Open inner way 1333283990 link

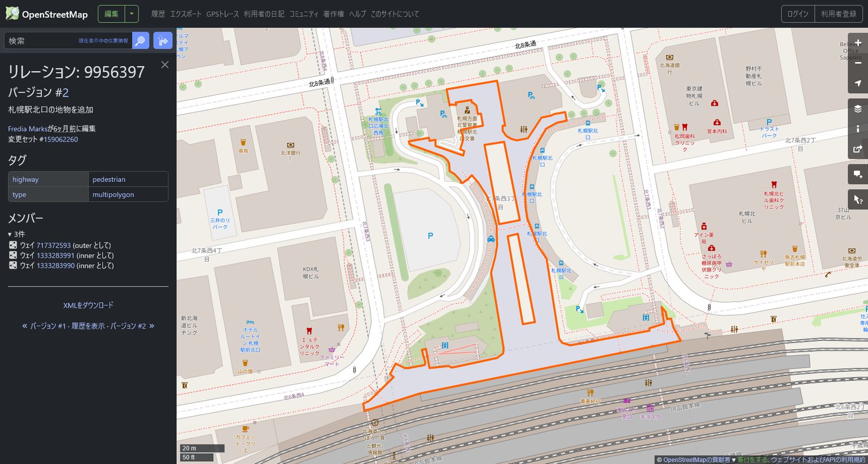(55, 265)
